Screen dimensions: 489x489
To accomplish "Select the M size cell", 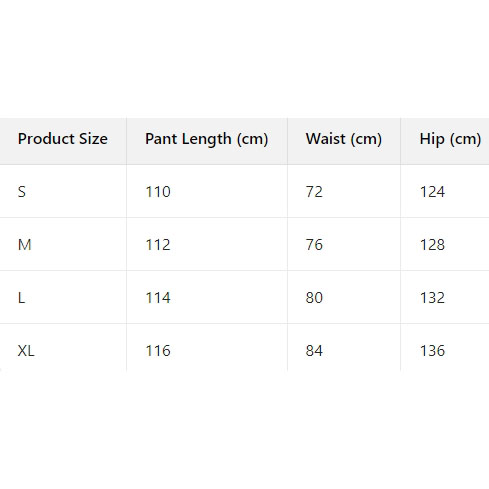I will (x=24, y=245).
